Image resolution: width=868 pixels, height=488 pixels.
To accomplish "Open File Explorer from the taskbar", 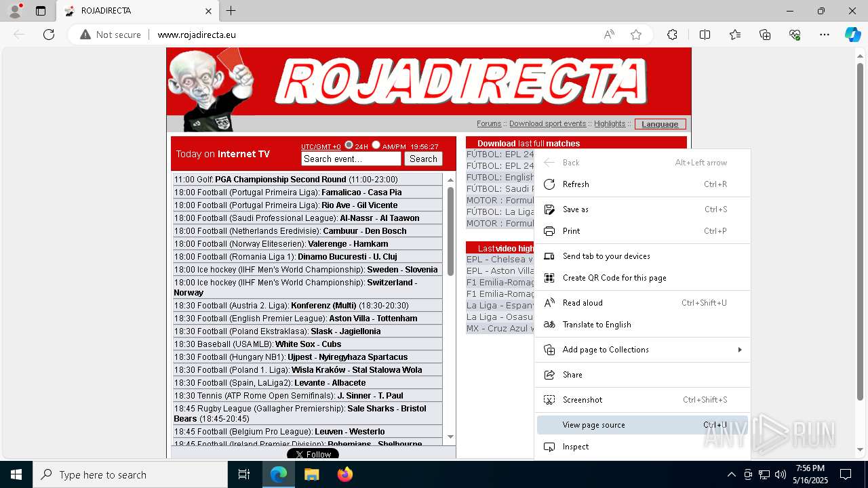I will pos(311,474).
